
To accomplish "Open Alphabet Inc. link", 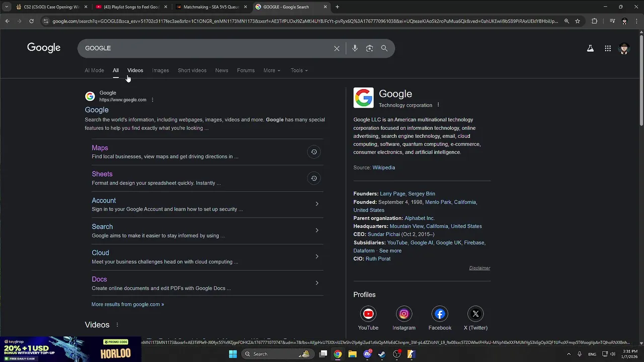I will 420,218.
